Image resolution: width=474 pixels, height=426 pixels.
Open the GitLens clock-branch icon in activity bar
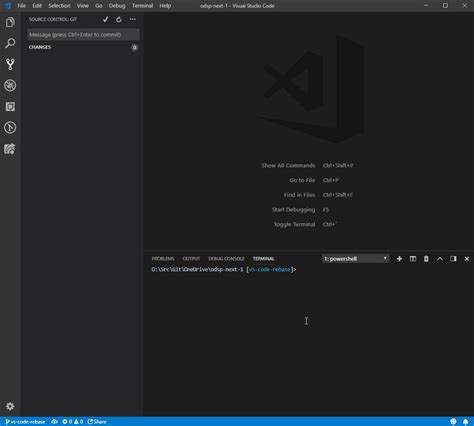(x=10, y=128)
